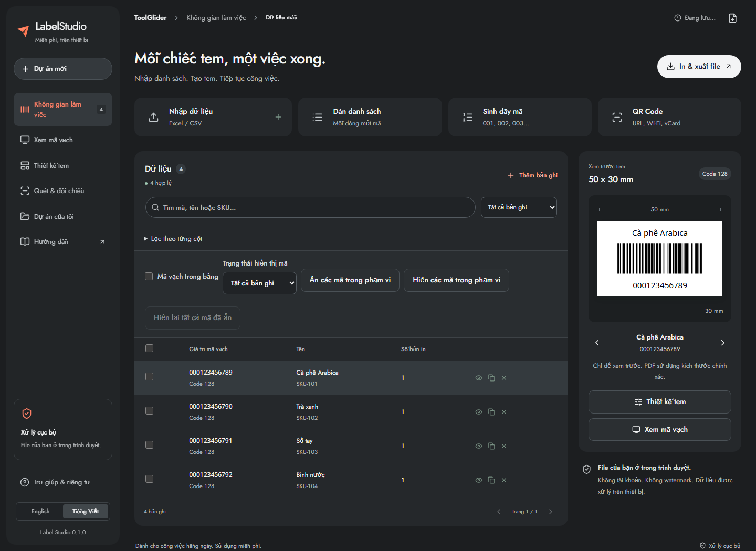Viewport: 756px width, 551px height.
Task: Delete the Cà phê Arabica record
Action: (x=504, y=378)
